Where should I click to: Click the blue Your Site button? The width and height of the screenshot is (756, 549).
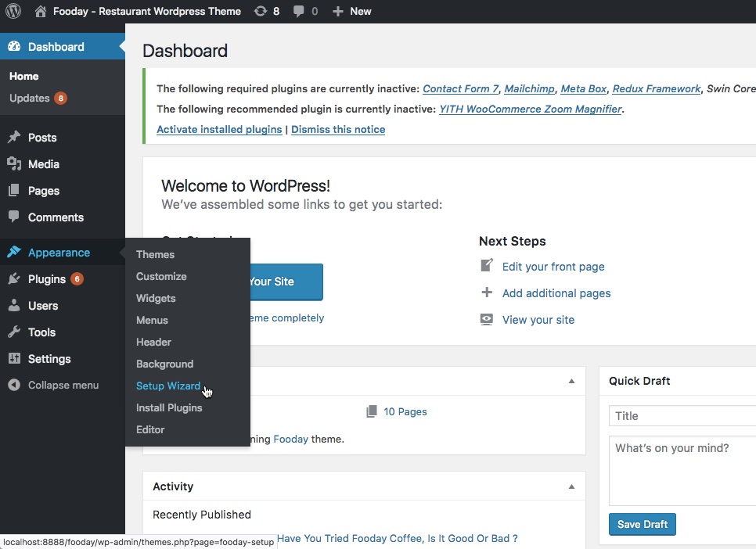tap(286, 282)
